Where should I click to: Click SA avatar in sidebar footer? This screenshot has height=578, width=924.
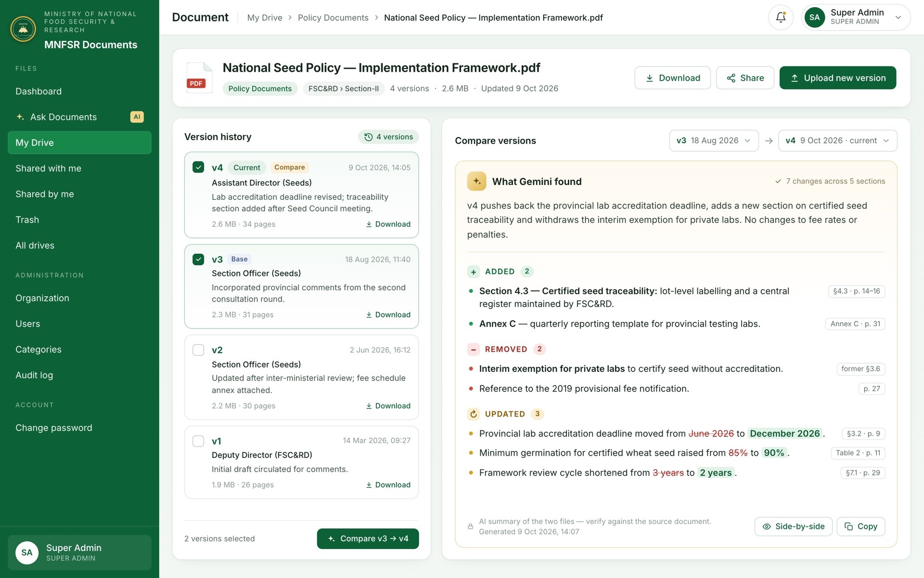click(27, 552)
